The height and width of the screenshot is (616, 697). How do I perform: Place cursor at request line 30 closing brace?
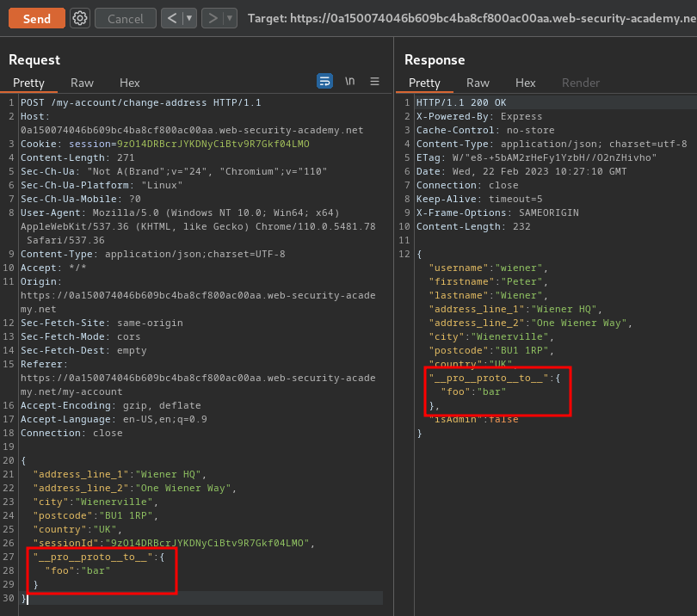(24, 598)
